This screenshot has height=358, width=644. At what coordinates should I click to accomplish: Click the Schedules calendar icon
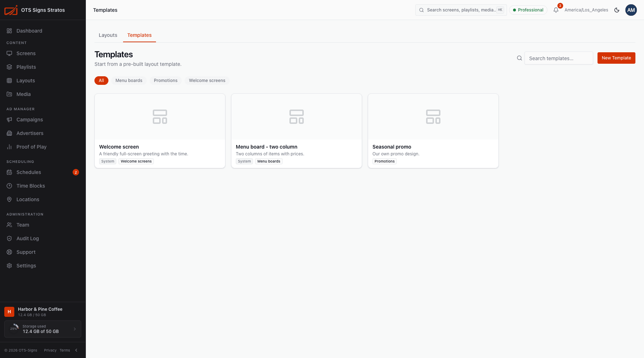(9, 172)
